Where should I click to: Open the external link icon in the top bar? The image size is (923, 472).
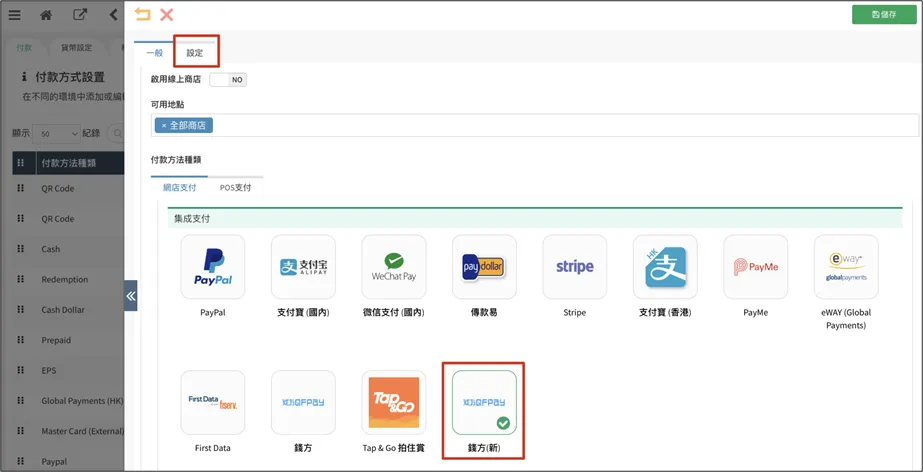(79, 15)
